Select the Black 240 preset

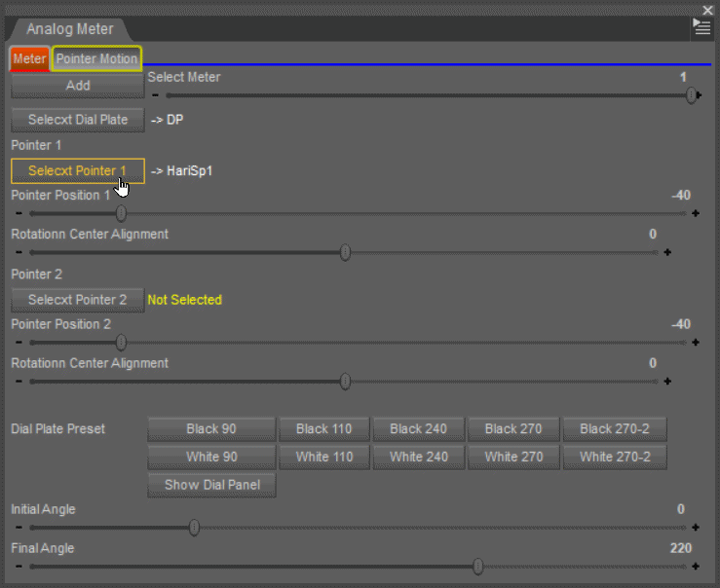(418, 428)
